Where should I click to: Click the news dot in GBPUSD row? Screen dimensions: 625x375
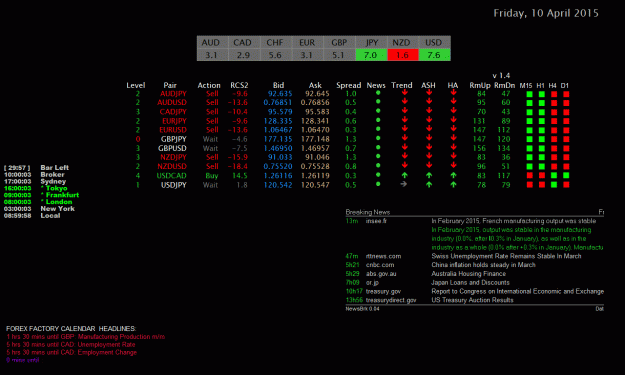pos(378,147)
